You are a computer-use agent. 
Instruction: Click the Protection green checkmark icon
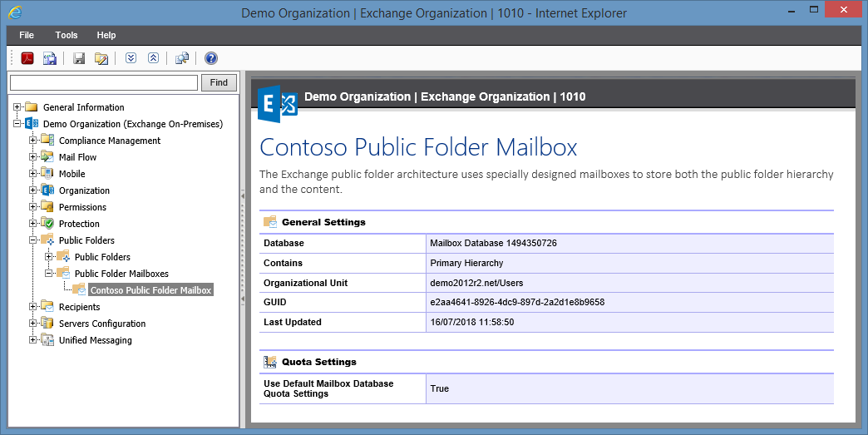(47, 223)
